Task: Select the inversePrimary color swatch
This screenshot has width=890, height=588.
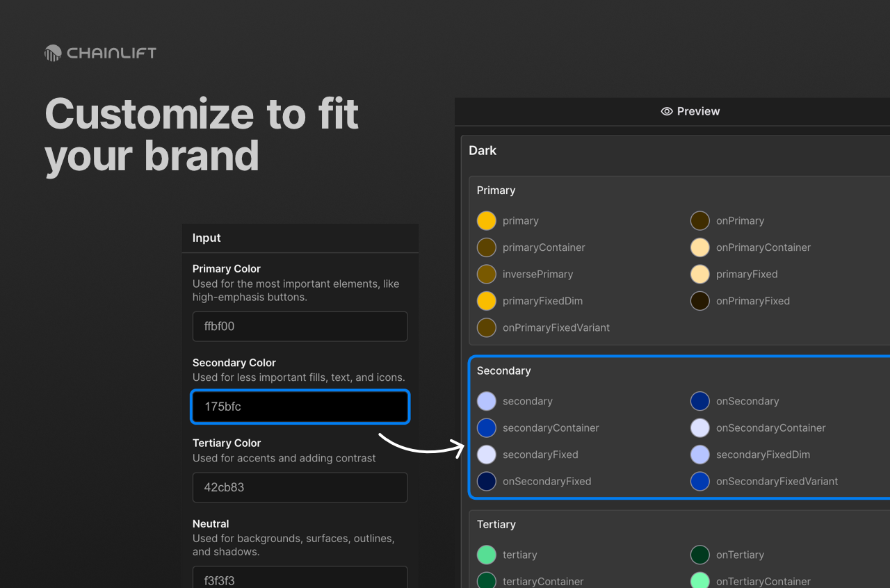Action: 487,274
